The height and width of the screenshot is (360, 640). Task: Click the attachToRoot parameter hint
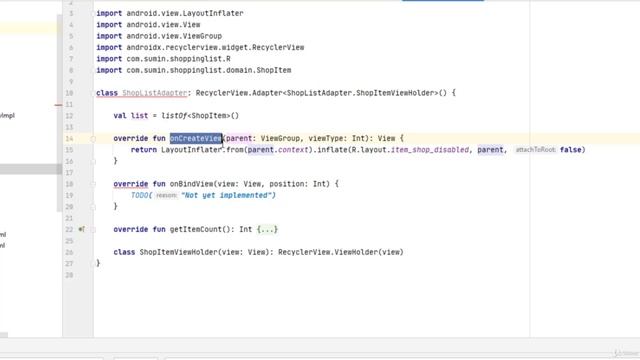536,150
